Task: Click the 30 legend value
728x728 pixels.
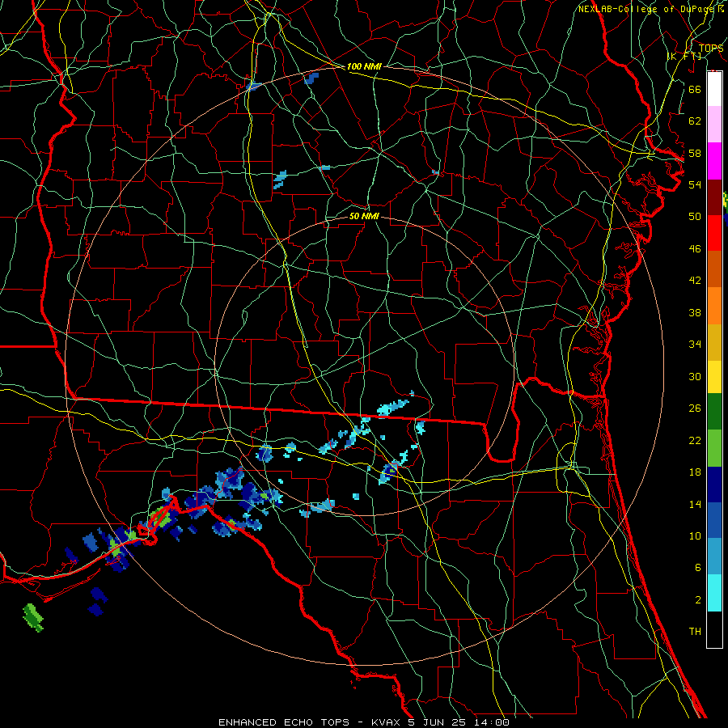Action: click(695, 376)
